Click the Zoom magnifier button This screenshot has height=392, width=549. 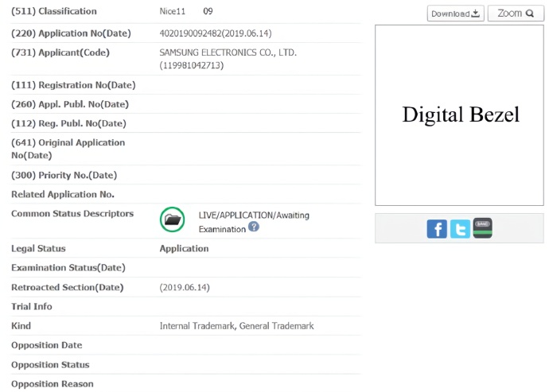click(x=516, y=14)
